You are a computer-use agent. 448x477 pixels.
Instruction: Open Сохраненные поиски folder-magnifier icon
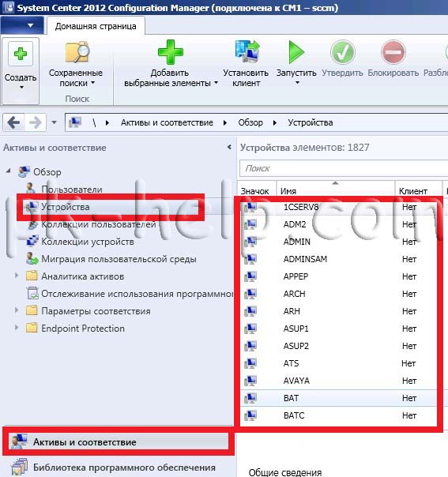[x=77, y=53]
